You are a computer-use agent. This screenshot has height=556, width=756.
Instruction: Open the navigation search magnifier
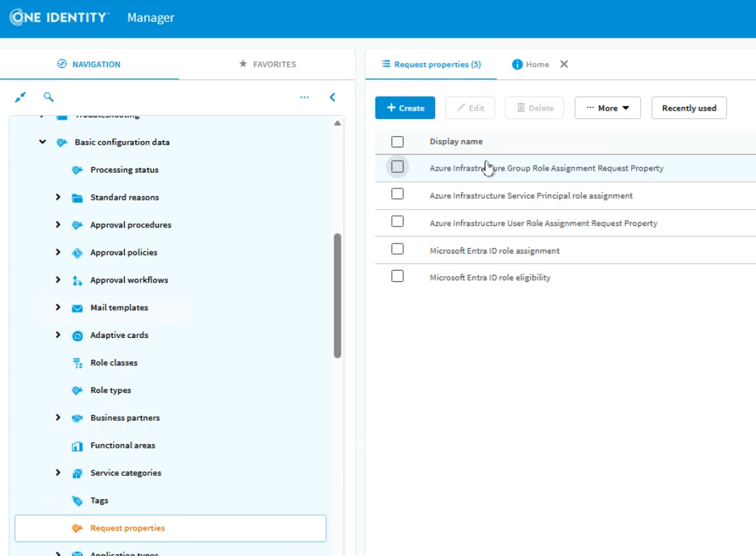48,97
